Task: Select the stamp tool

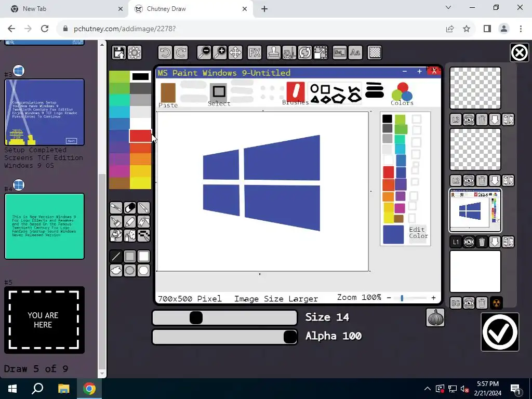Action: coord(273,52)
